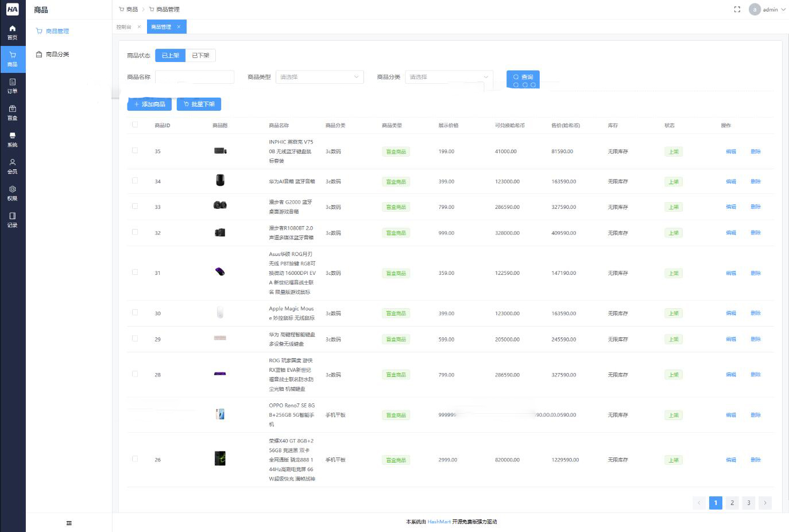Select 商品分类 in the side menu
This screenshot has width=789, height=532.
[x=57, y=55]
